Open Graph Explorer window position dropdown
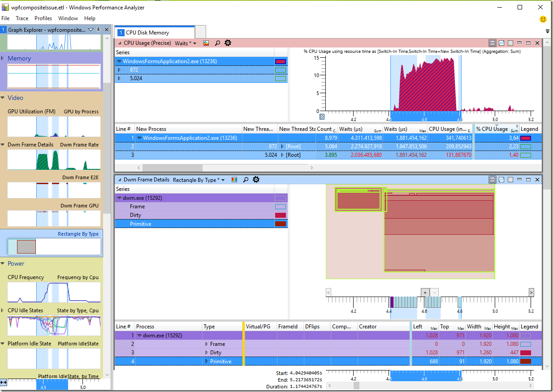Viewport: 553px width, 392px height. point(91,30)
